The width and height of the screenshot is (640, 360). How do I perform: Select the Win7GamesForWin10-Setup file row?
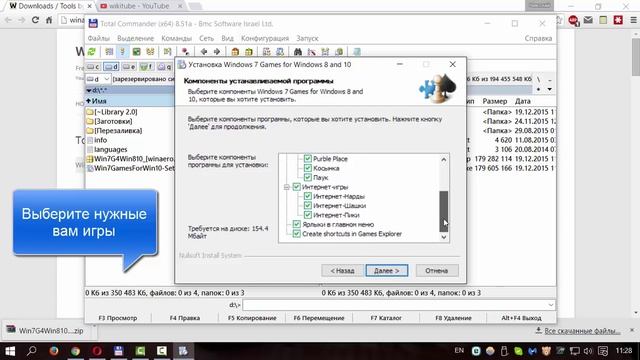pos(130,168)
